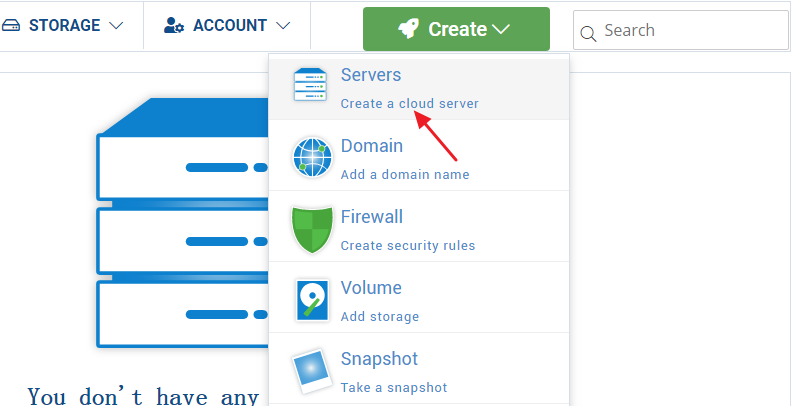Click the Volume disk icon
This screenshot has width=792, height=406.
click(x=311, y=300)
